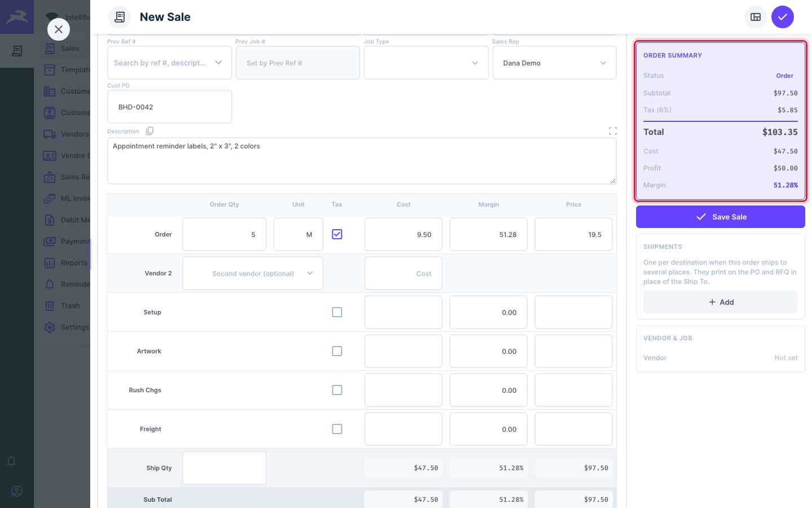Screen dimensions: 812x508
Task: Click the Reminders bell icon in sidebar
Action: click(x=50, y=284)
